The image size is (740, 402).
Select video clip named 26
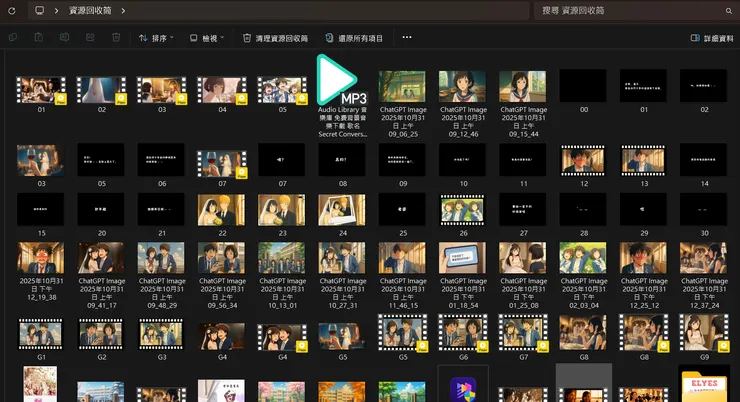click(463, 214)
